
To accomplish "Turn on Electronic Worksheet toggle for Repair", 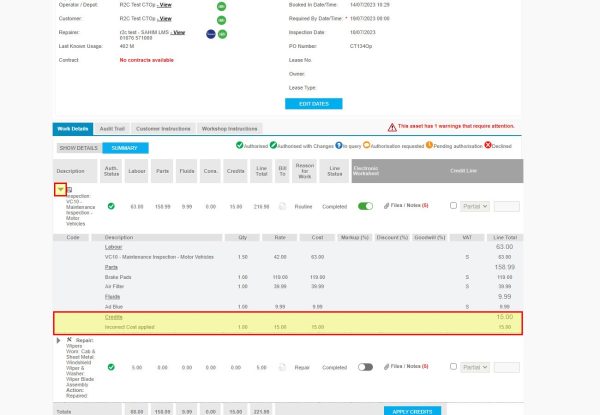I will pos(365,367).
